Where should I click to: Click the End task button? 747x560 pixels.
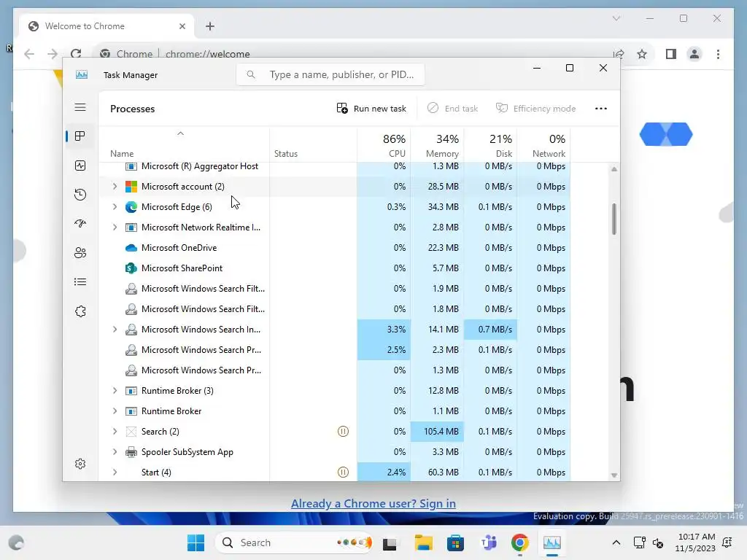pyautogui.click(x=452, y=109)
